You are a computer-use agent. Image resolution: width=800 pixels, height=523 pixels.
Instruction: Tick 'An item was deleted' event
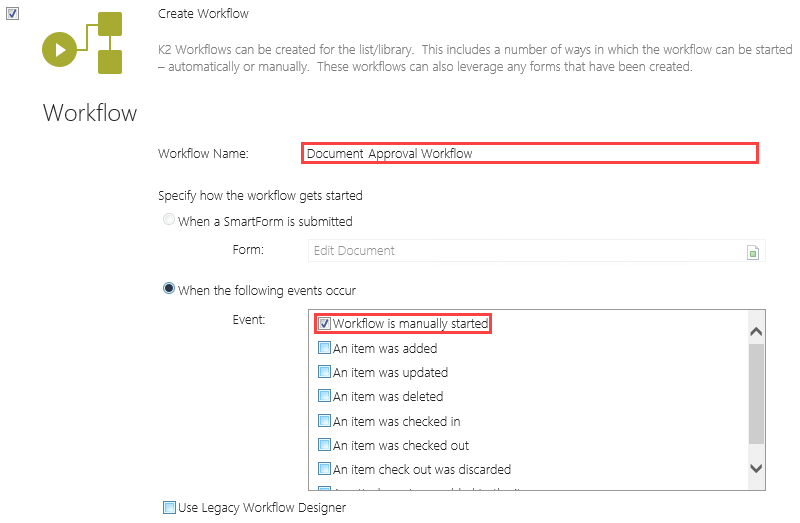pos(324,396)
